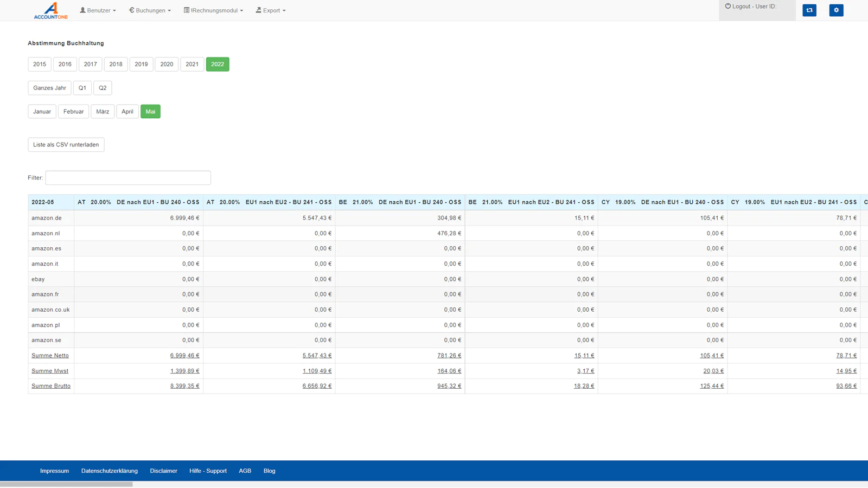This screenshot has width=868, height=488.
Task: Click the horizontal scrollbar thumb
Action: pyautogui.click(x=66, y=484)
